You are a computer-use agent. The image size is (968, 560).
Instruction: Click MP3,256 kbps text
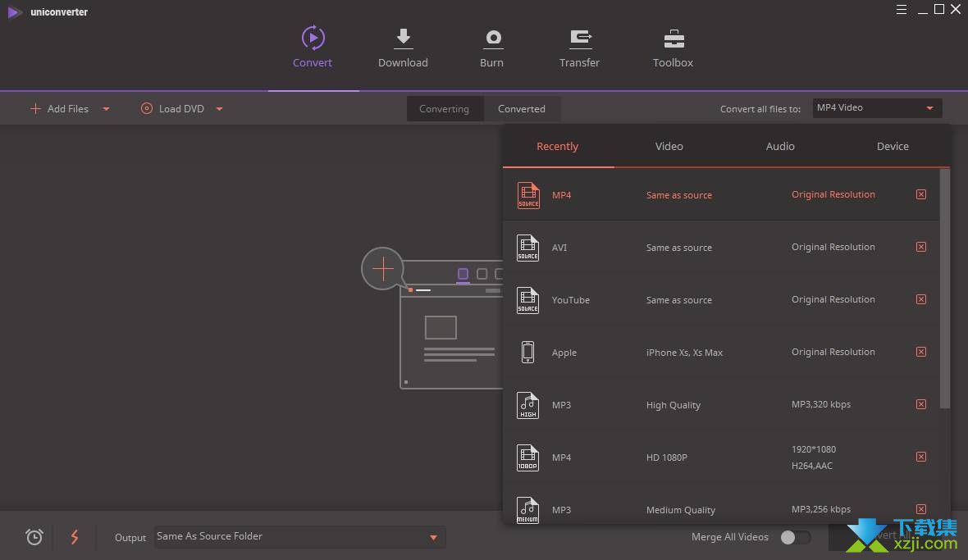click(821, 509)
